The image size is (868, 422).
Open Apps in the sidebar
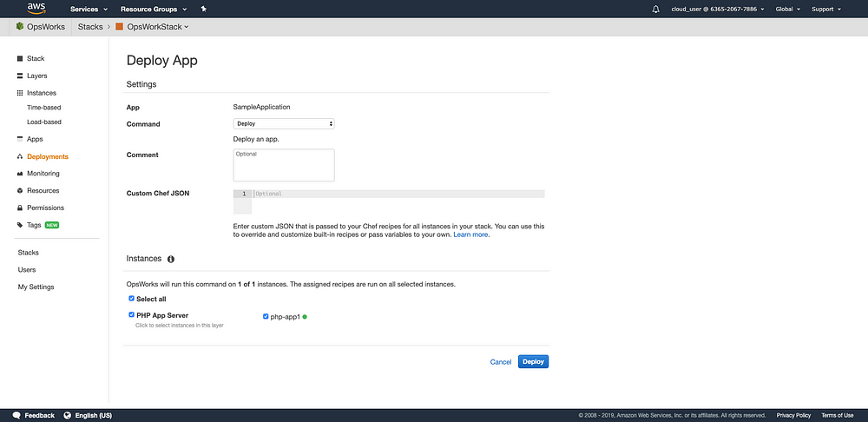[35, 139]
